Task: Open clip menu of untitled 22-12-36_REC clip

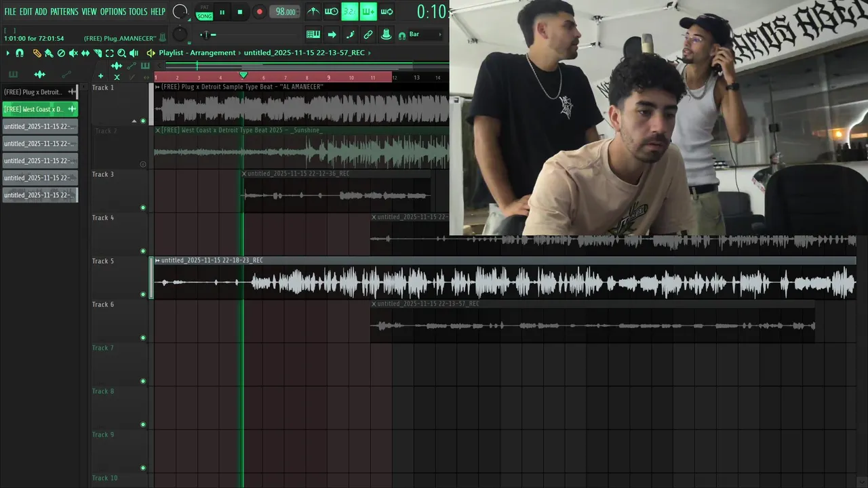Action: click(244, 174)
